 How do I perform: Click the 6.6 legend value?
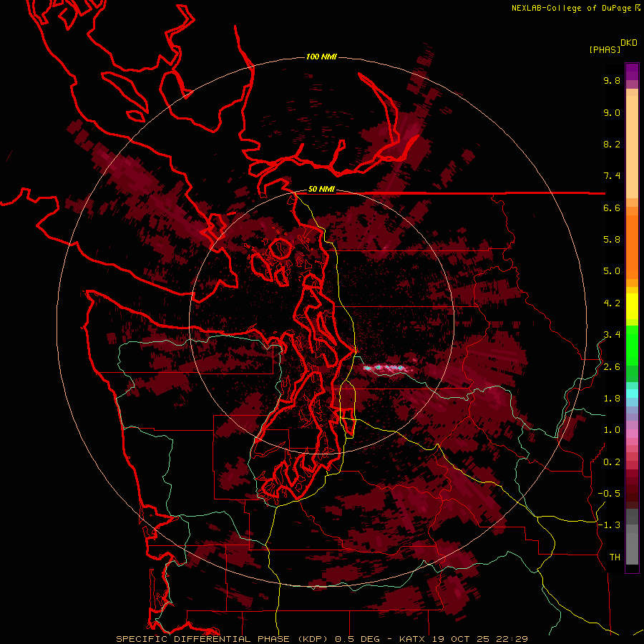612,208
